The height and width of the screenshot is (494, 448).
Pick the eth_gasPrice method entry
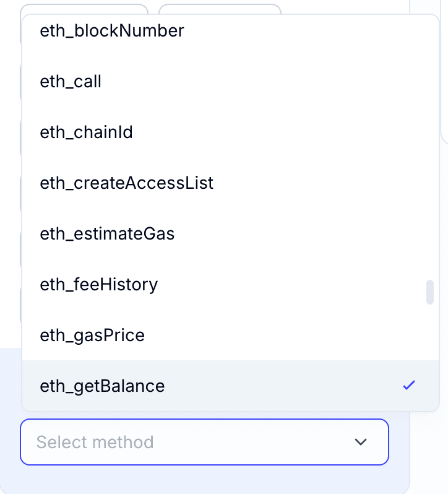click(x=92, y=335)
